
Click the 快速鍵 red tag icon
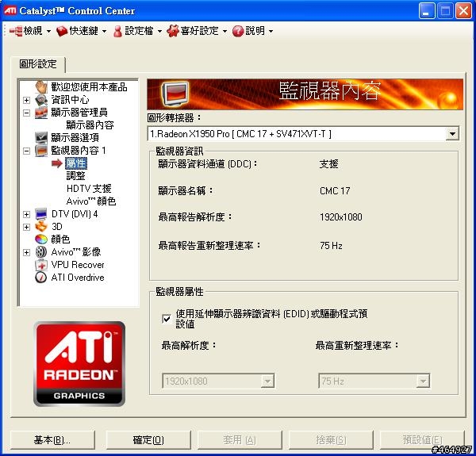pyautogui.click(x=62, y=31)
